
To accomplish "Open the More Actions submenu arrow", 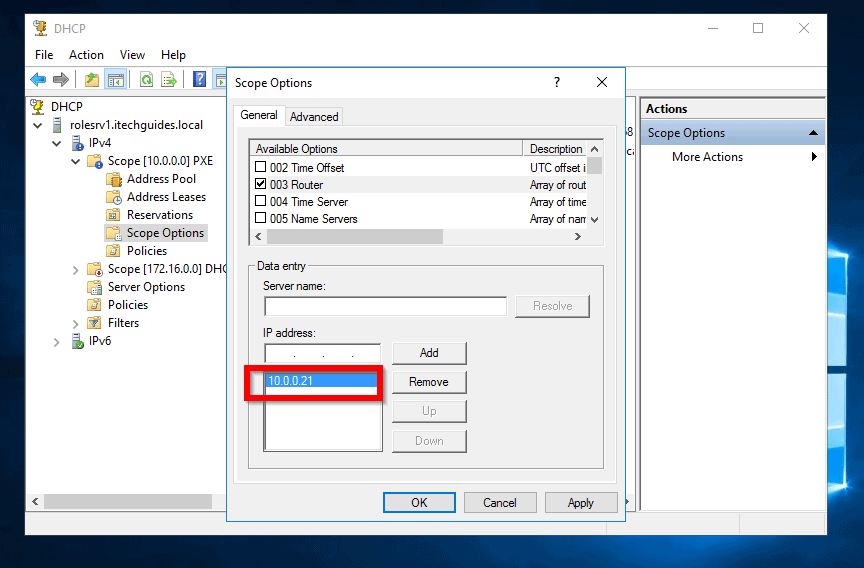I will click(x=814, y=156).
